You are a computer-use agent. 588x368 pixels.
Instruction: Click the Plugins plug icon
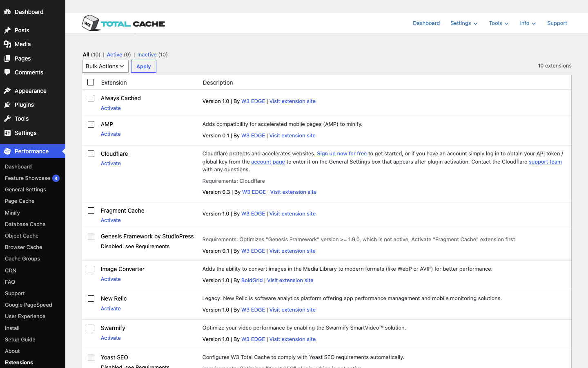(x=7, y=105)
